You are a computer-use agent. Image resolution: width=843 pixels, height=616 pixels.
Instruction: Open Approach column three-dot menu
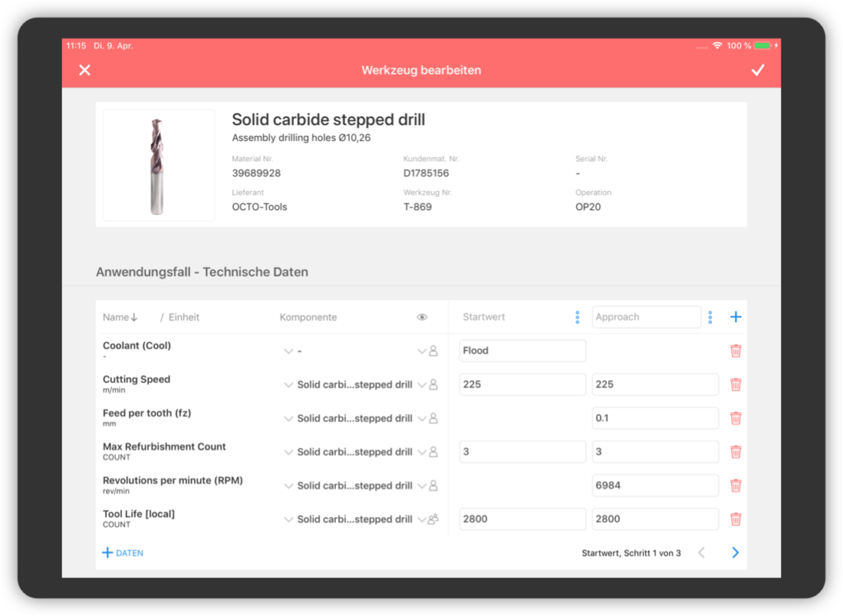(x=710, y=317)
